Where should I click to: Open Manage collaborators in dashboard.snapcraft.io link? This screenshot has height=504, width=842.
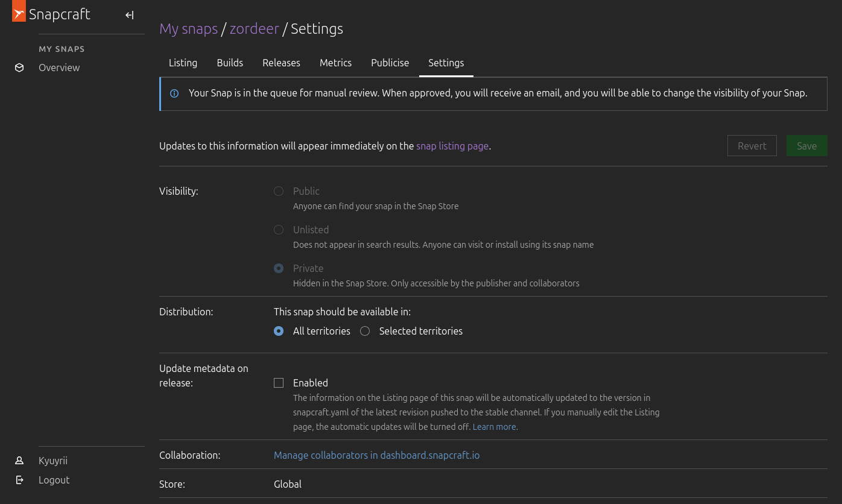(376, 455)
